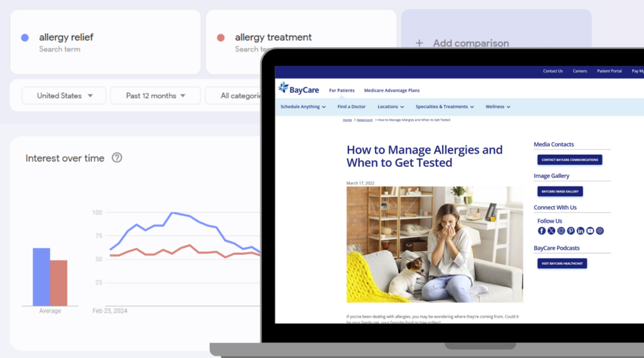This screenshot has height=358, width=644.
Task: Click the red Average bar
Action: pos(58,283)
